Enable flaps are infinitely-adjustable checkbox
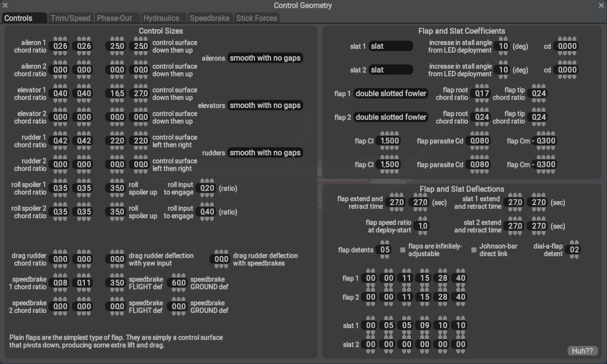Viewport: 607px width, 364px height. [x=403, y=250]
